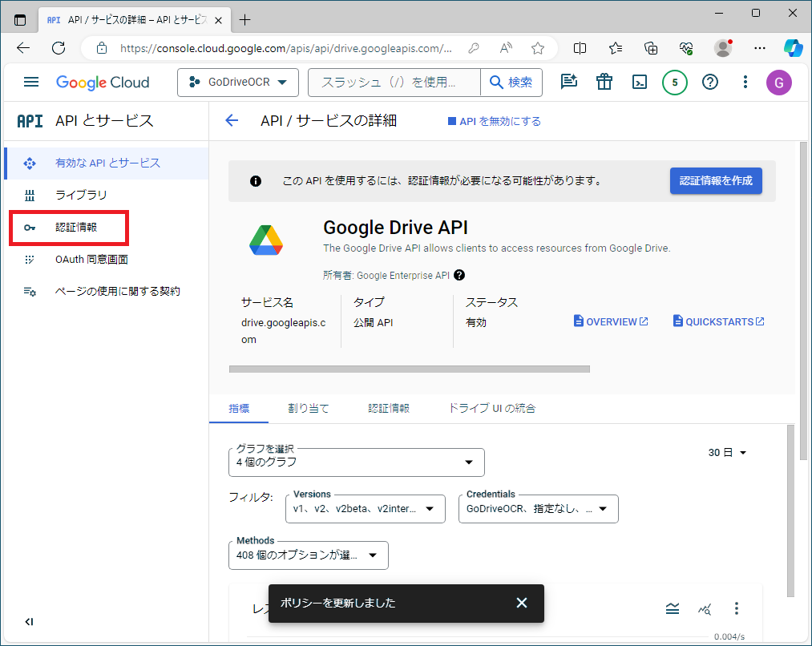Switch to the ドライブ UI の統合 tab
812x646 pixels.
pos(491,409)
